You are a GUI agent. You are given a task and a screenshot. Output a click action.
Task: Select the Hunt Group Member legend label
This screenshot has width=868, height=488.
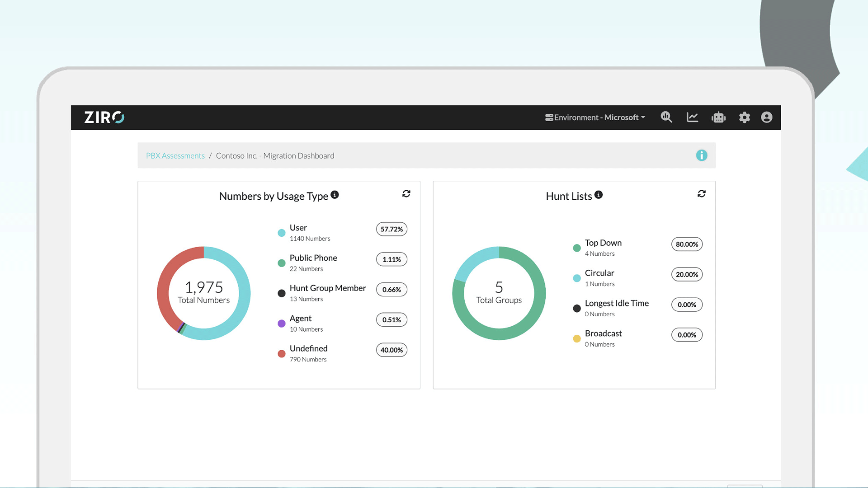click(328, 288)
